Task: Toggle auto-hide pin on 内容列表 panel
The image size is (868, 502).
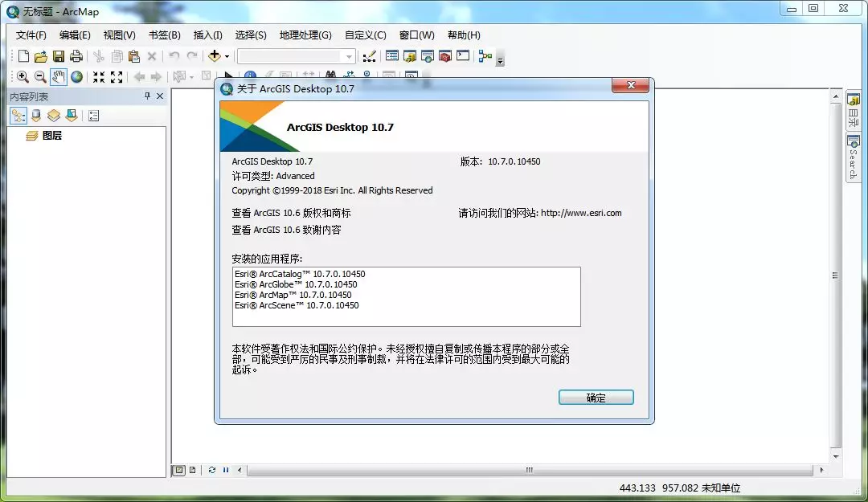Action: coord(147,96)
